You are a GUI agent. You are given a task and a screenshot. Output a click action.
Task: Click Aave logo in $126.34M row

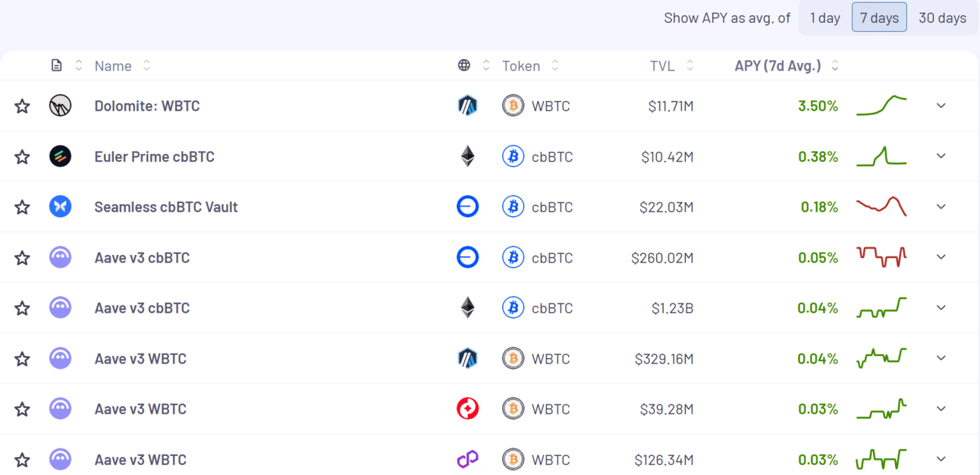pos(60,459)
